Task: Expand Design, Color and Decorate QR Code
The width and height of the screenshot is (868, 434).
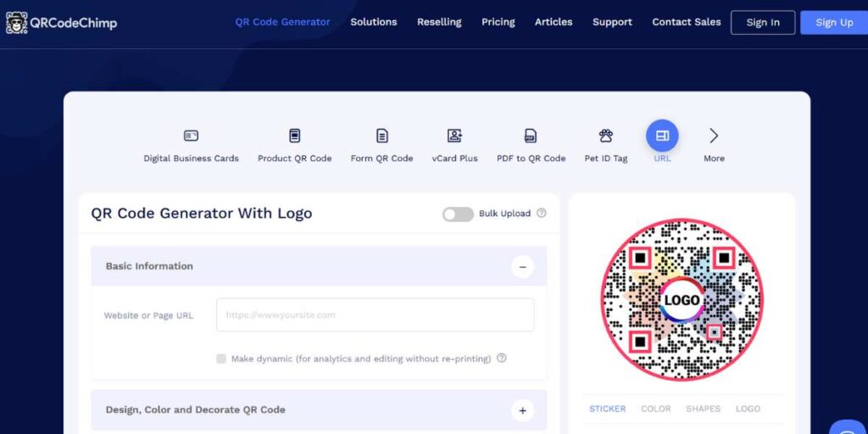Action: point(522,411)
